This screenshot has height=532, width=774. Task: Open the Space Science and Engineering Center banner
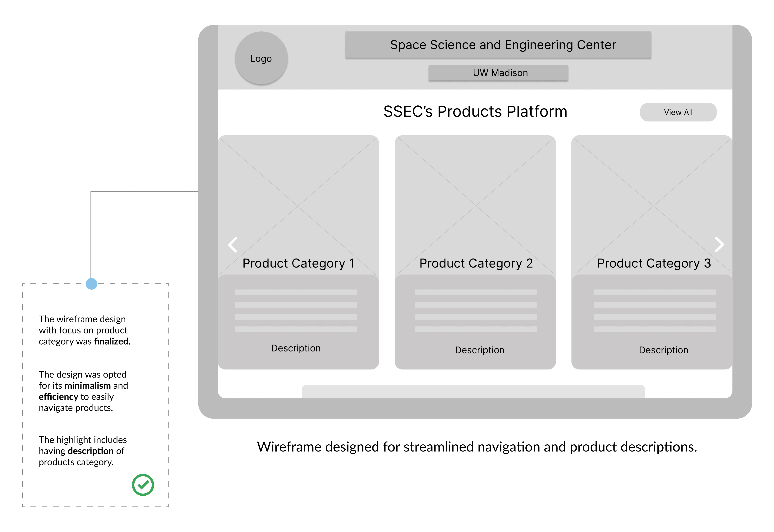[x=498, y=45]
